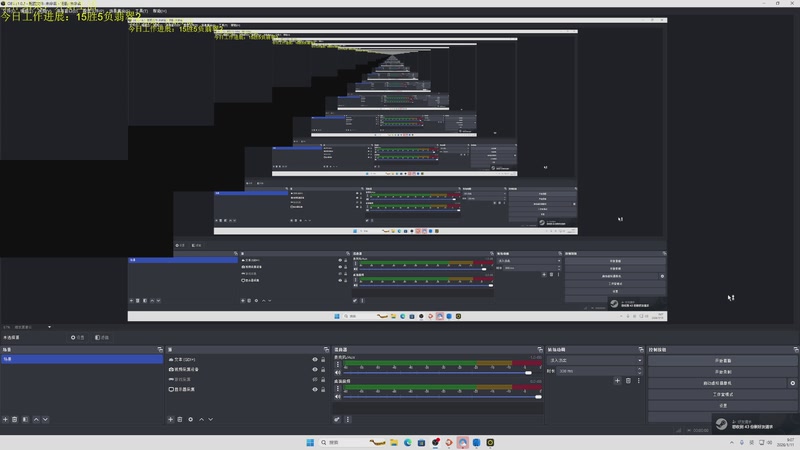The height and width of the screenshot is (450, 800).
Task: Remove selected scene with trash icon
Action: (x=15, y=419)
